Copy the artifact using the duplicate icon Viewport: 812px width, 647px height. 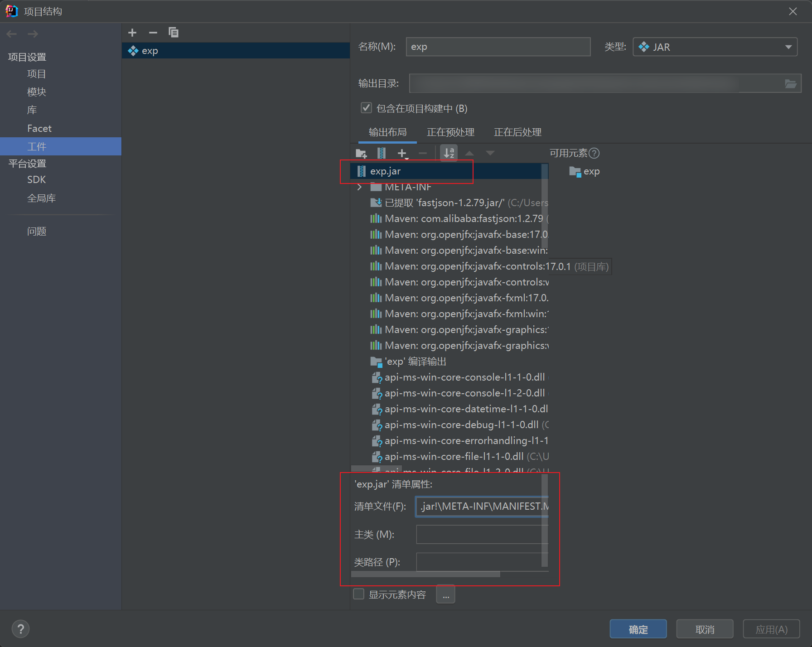[x=174, y=33]
